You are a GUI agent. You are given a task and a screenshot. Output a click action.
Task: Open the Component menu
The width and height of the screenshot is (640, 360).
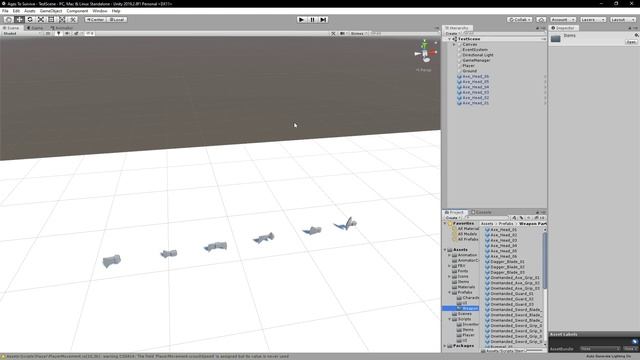point(77,11)
